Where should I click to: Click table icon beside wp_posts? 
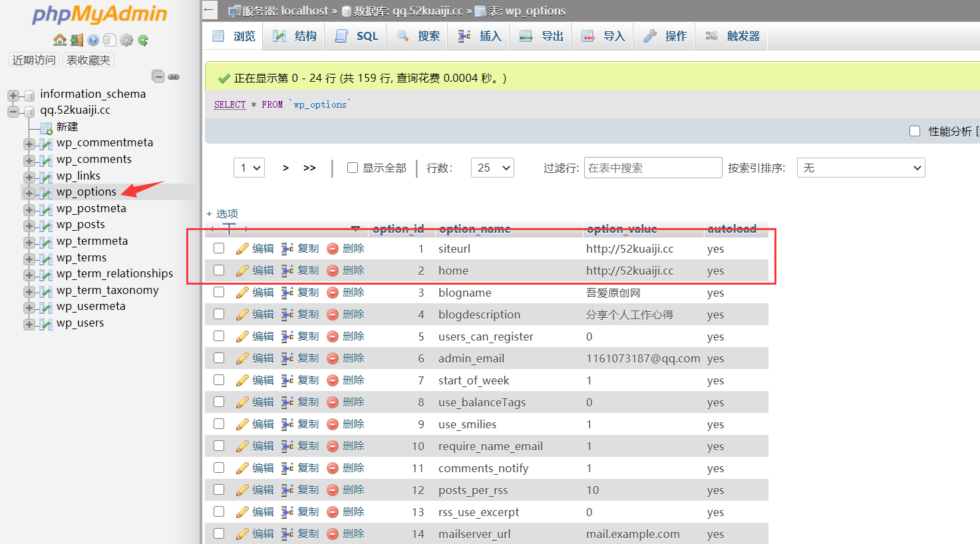coord(45,225)
